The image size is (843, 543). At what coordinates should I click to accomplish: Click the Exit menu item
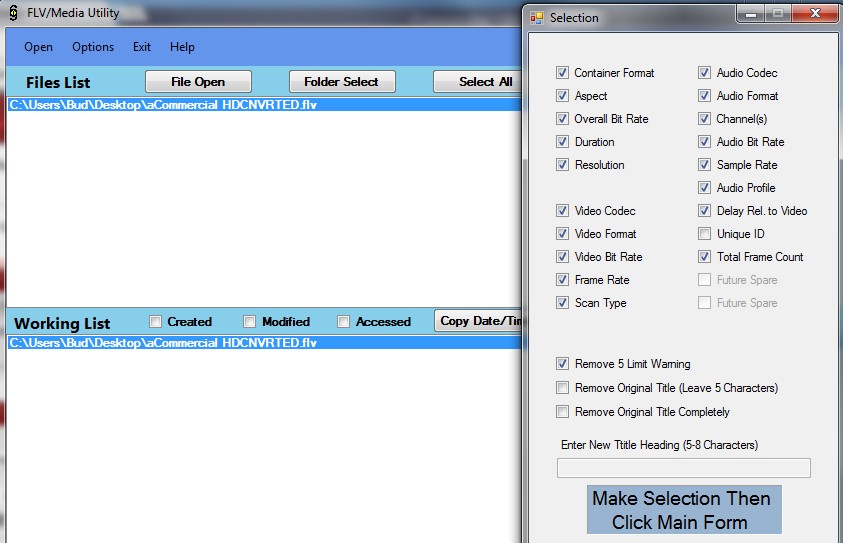pos(142,47)
